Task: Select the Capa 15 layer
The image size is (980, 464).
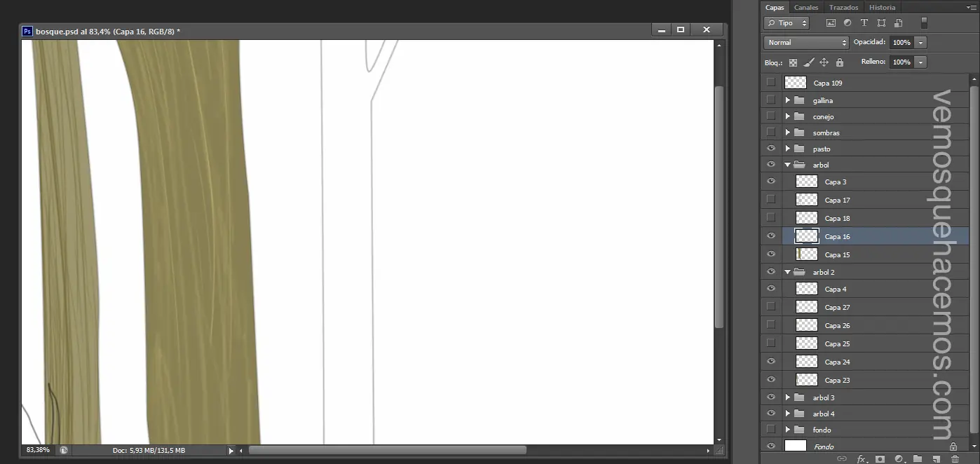Action: [865, 254]
